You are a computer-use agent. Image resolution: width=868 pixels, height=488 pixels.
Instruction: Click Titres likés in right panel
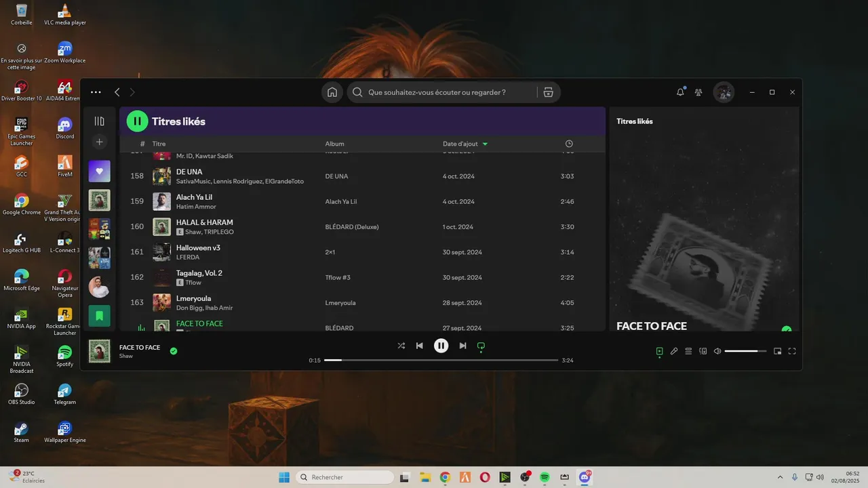click(635, 121)
